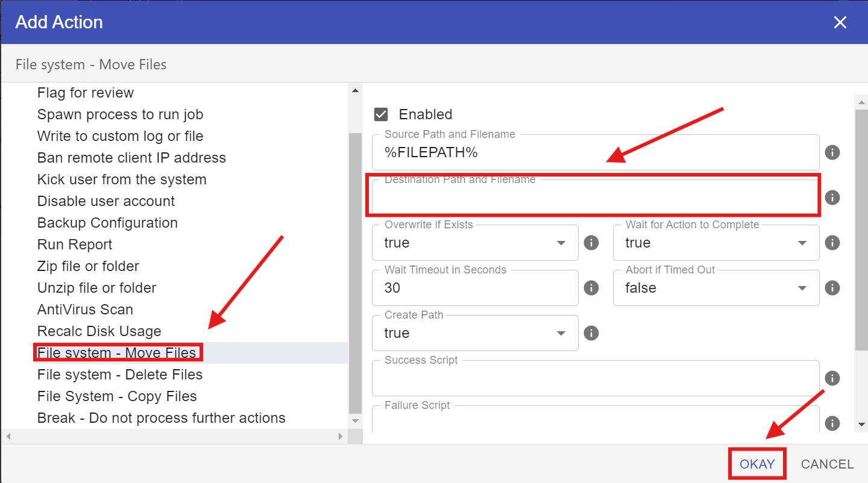Click info icon for Wait for Action to Complete

(832, 243)
